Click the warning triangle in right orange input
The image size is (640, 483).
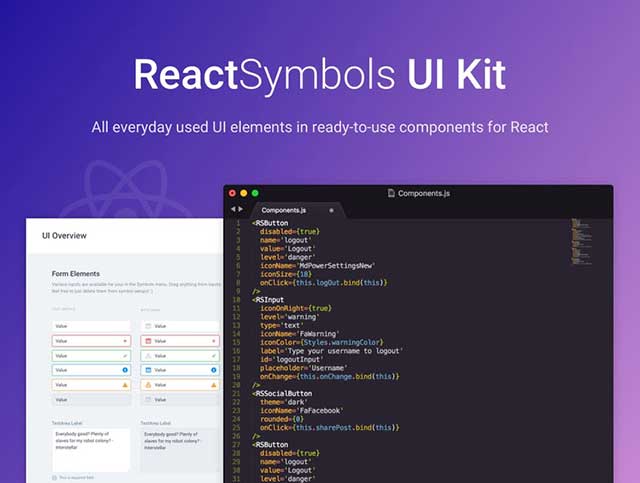tap(214, 385)
